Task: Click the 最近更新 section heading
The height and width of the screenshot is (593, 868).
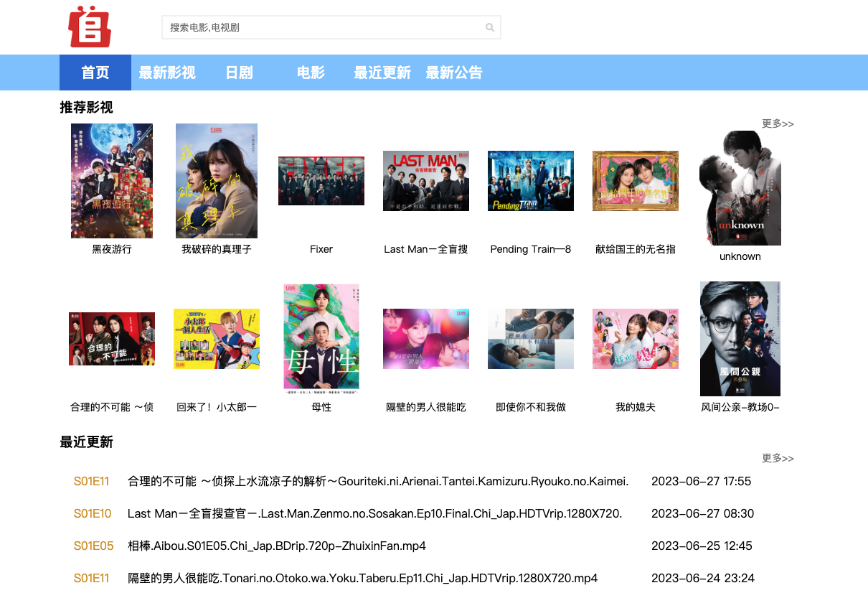Action: [86, 442]
